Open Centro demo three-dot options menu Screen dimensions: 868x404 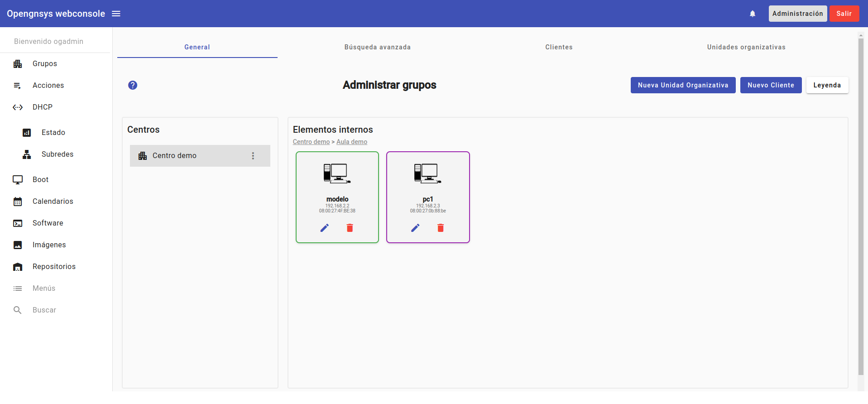click(x=253, y=156)
